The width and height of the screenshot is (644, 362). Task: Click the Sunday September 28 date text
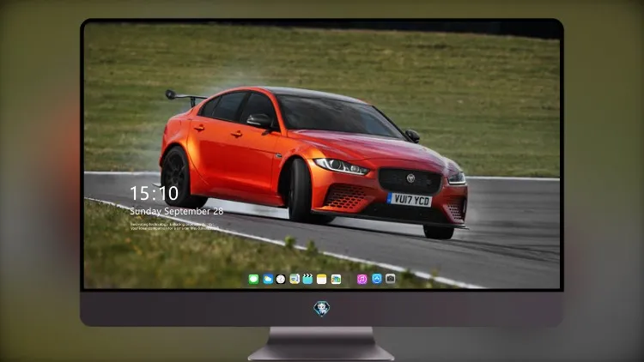[177, 211]
